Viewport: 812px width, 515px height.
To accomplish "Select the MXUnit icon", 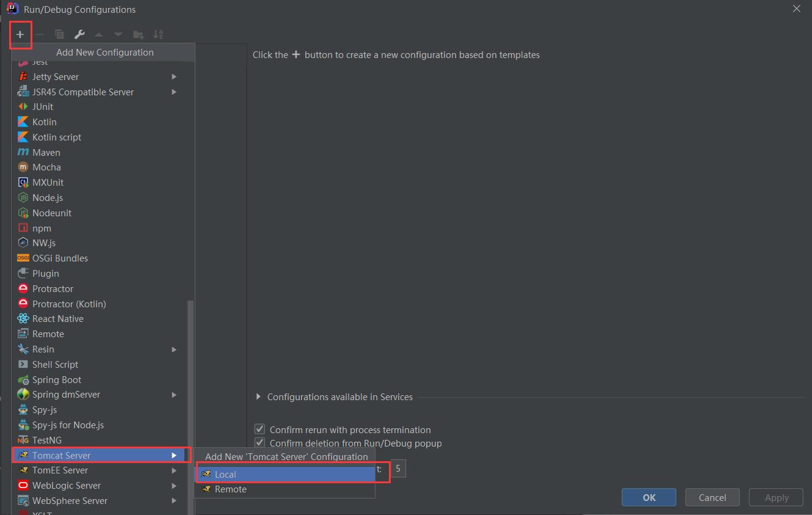I will [23, 182].
